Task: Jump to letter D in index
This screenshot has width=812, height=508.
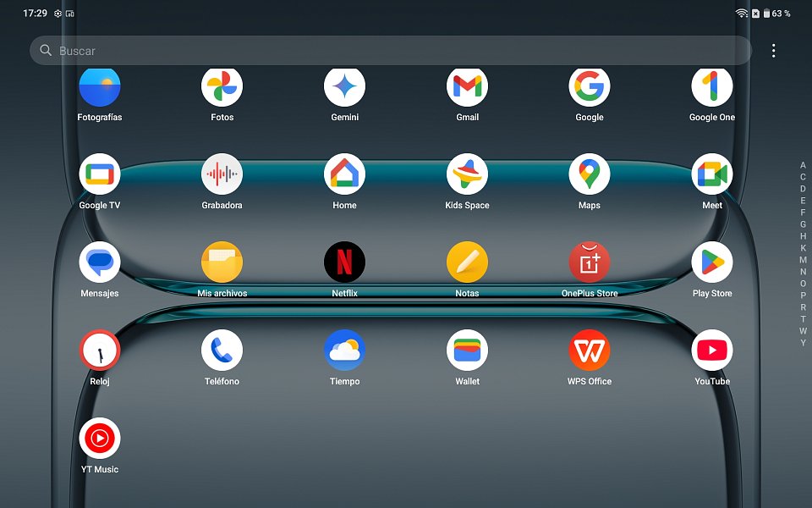Action: pos(803,189)
